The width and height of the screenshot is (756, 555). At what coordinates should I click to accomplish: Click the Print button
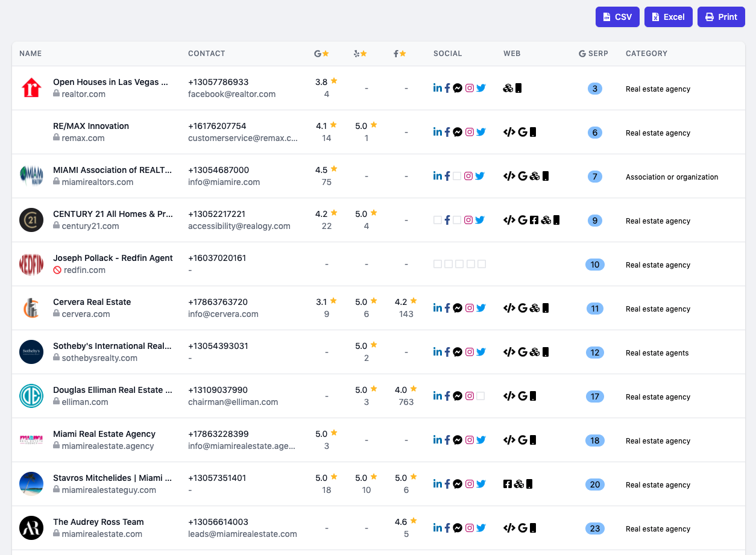(x=721, y=17)
